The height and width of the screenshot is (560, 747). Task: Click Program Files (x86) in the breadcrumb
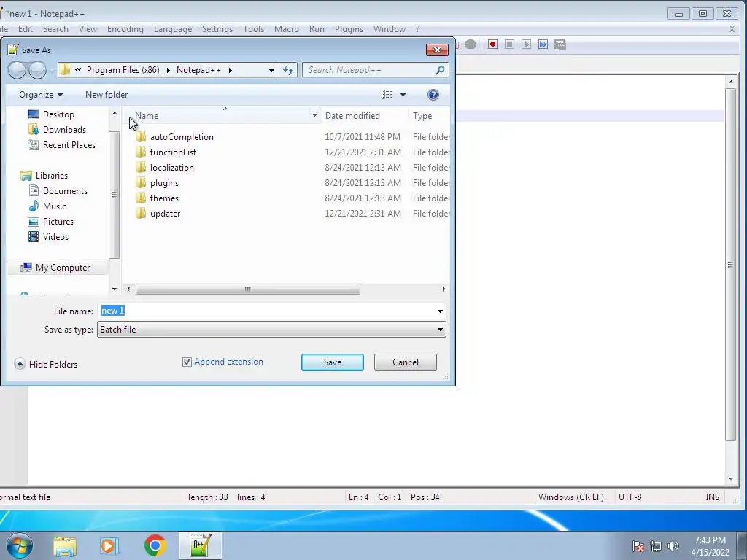[x=123, y=70]
